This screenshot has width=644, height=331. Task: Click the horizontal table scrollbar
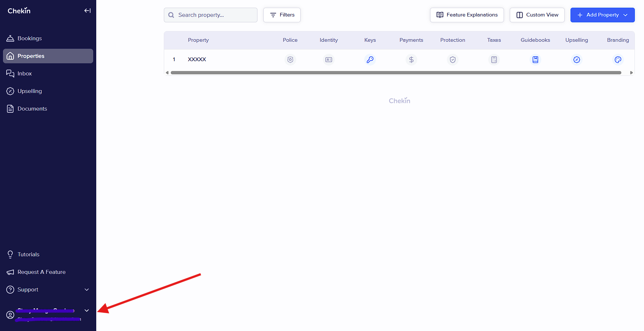pos(396,72)
